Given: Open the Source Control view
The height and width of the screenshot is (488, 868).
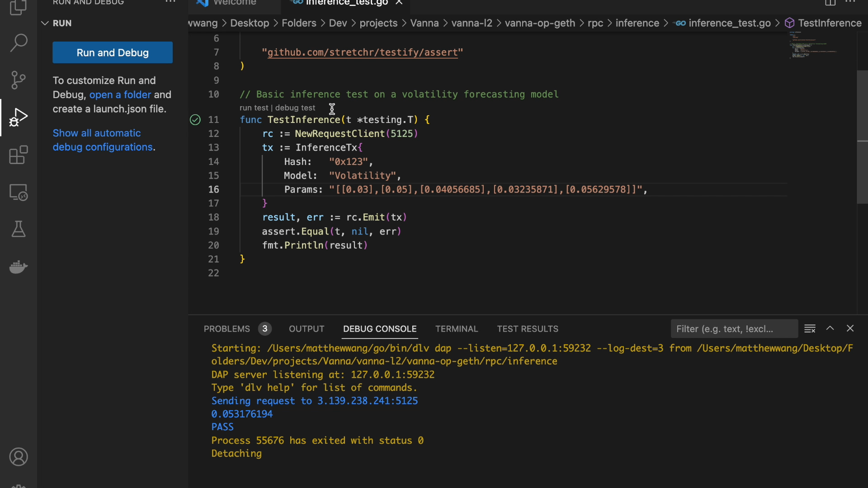Looking at the screenshot, I should point(18,80).
